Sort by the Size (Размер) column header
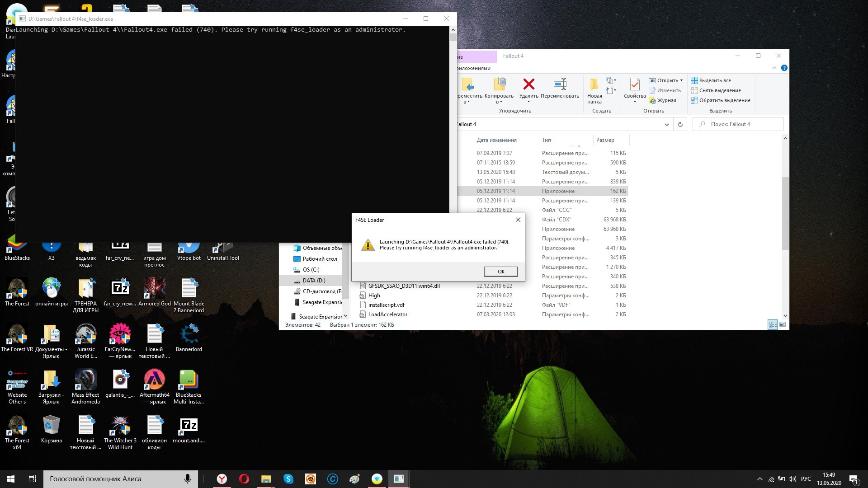 [x=605, y=140]
